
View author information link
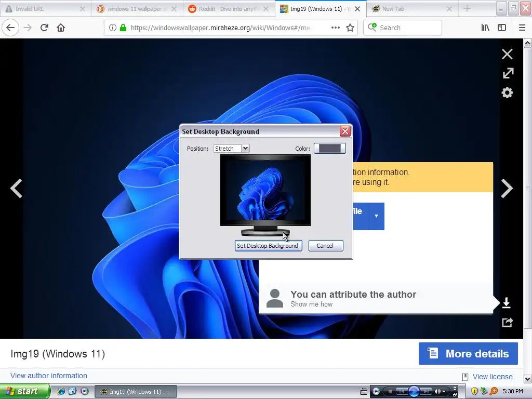48,376
